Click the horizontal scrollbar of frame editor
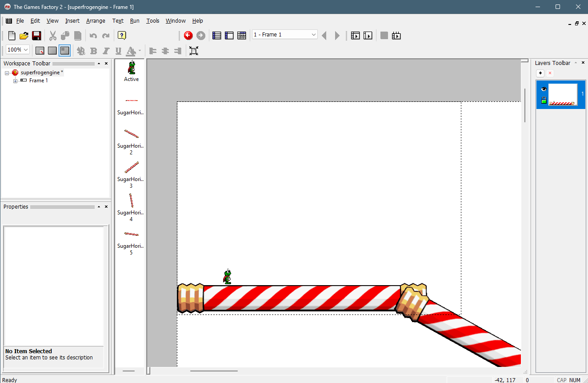The width and height of the screenshot is (588, 383). pos(214,371)
